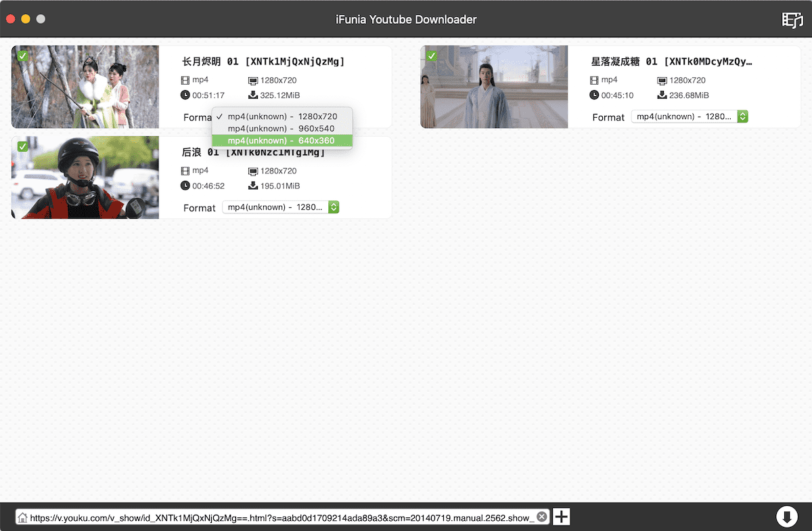Expand the Format dropdown for 后浪 01
The height and width of the screenshot is (531, 812).
tap(280, 207)
